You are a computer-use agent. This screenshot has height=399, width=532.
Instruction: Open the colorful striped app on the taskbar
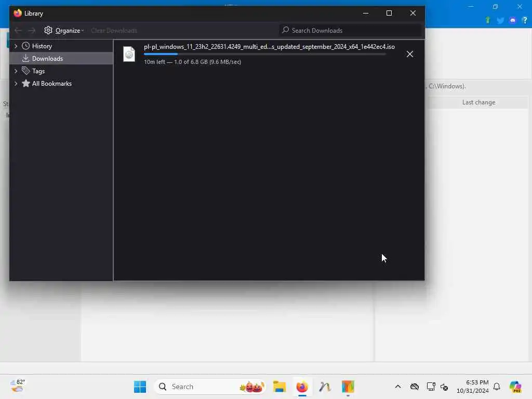pos(348,387)
